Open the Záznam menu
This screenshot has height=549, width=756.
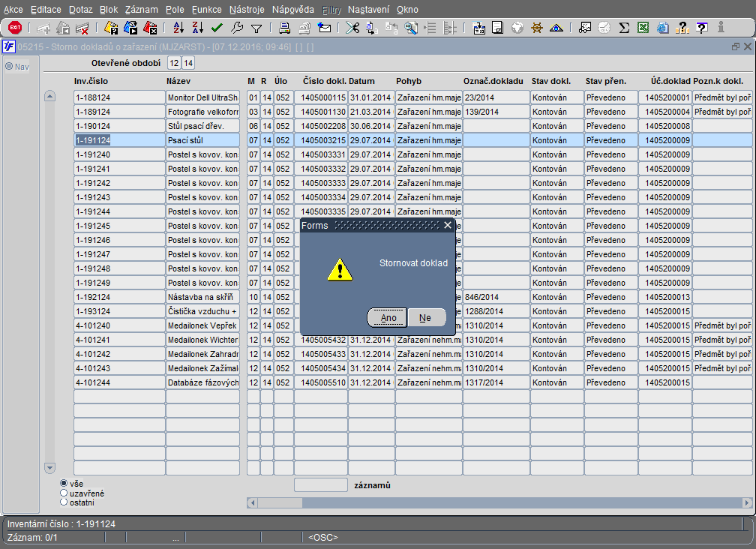click(141, 10)
